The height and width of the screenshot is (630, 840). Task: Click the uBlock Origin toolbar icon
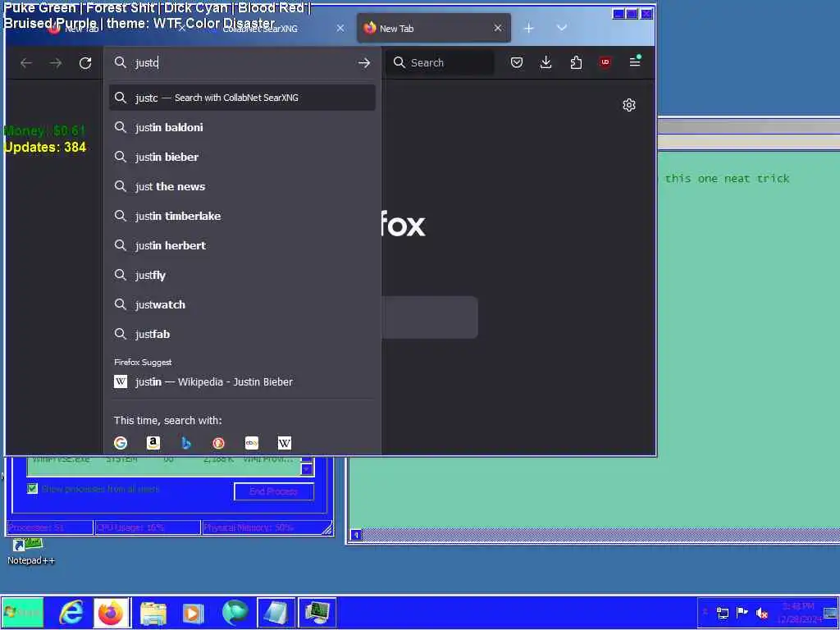click(x=605, y=62)
